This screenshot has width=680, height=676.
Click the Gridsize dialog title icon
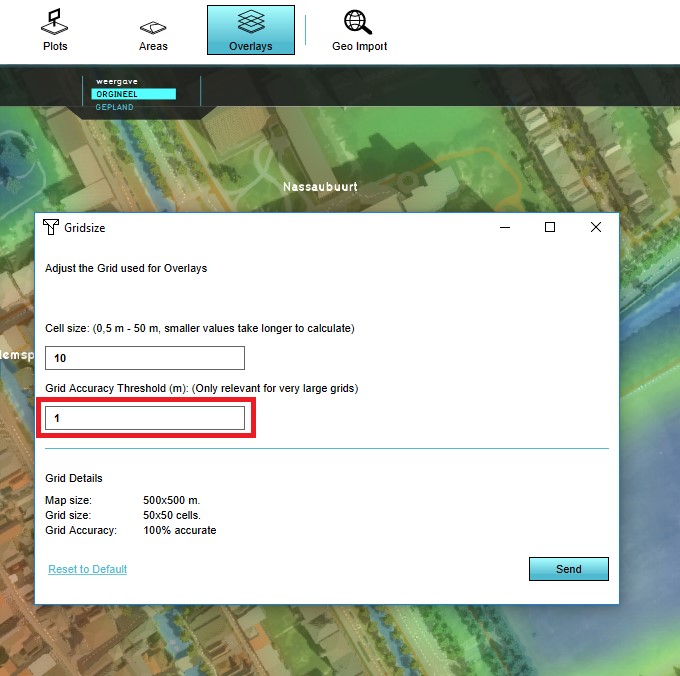[51, 227]
